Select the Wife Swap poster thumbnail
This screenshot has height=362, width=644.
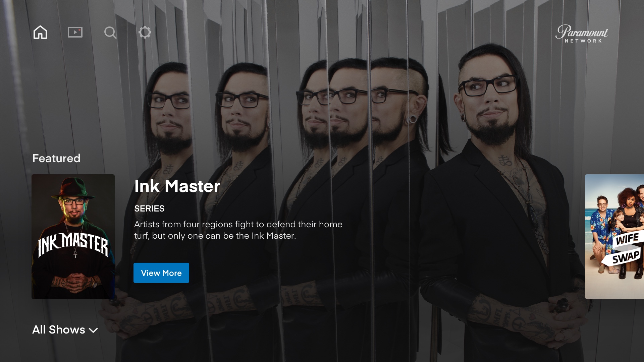pyautogui.click(x=614, y=237)
